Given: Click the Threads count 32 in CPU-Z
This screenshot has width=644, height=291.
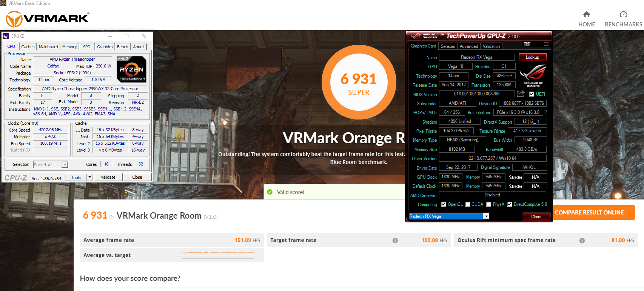Looking at the screenshot, I should coord(141,164).
